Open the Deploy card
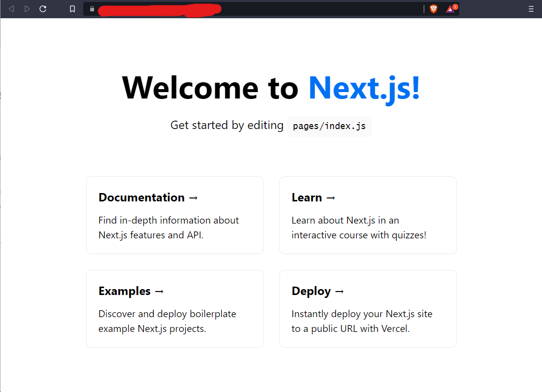Screen dimensions: 542x392 pyautogui.click(x=368, y=309)
